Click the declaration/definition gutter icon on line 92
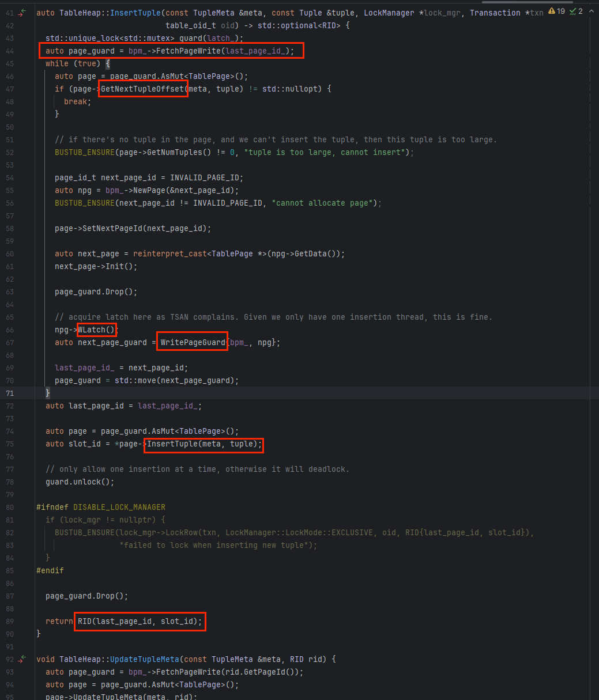The height and width of the screenshot is (700, 599). pos(22,659)
